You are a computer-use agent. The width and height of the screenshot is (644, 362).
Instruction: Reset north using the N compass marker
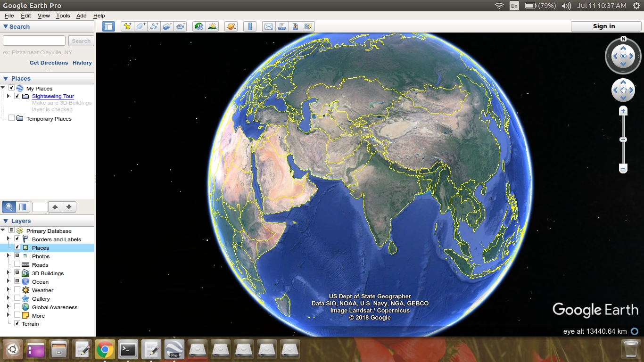point(623,39)
